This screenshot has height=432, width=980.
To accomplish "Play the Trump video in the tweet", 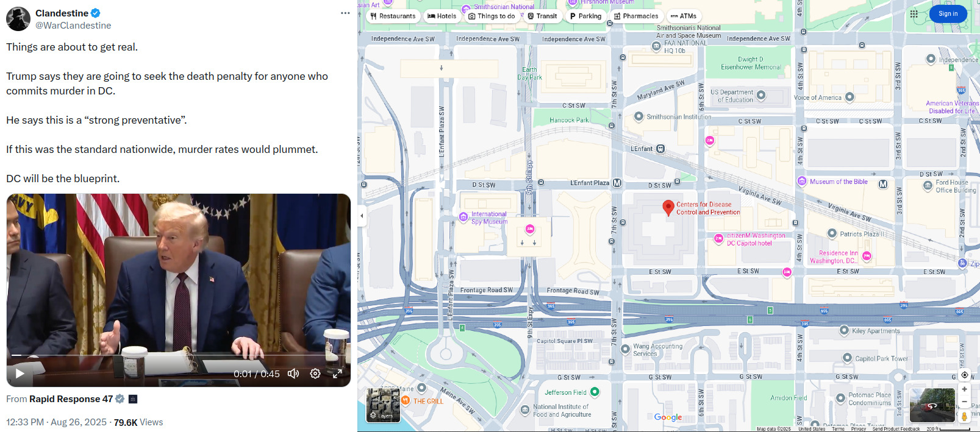I will pyautogui.click(x=20, y=374).
